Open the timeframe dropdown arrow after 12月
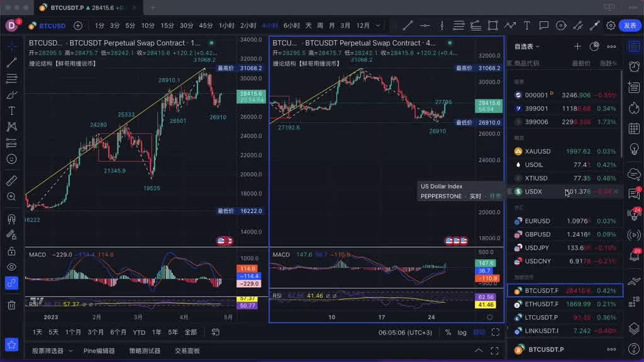Image resolution: width=644 pixels, height=362 pixels. [x=377, y=26]
